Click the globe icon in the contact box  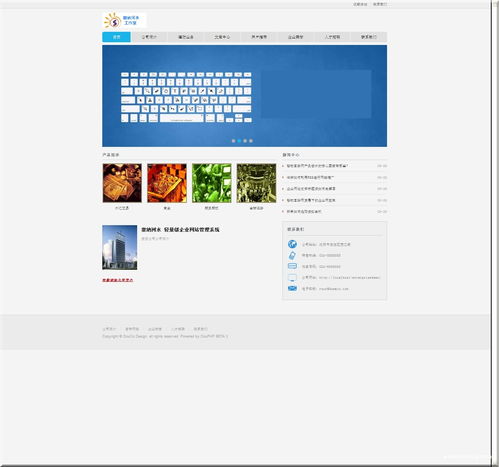coord(292,244)
